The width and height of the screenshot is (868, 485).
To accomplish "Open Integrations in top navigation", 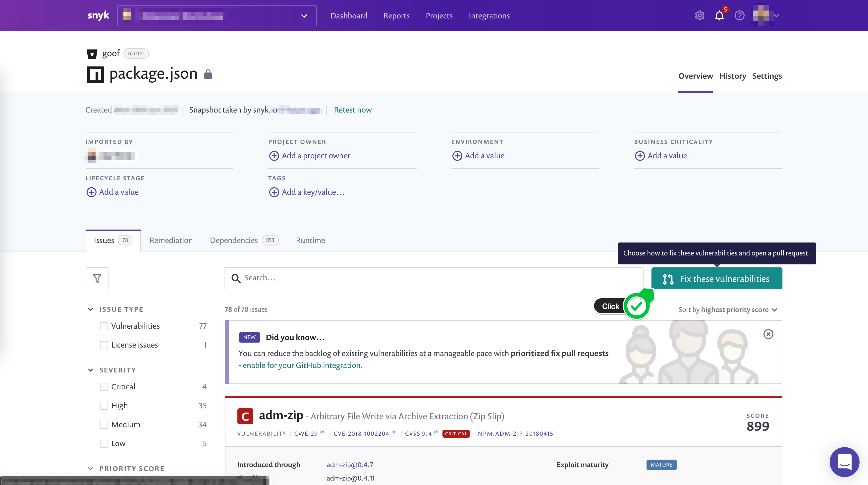I will 489,15.
